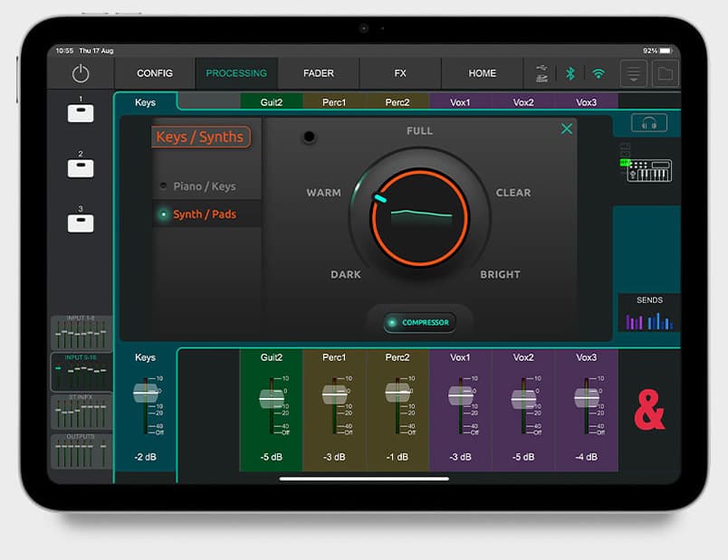Click the -3 dB Vox1 level value
This screenshot has width=728, height=560.
460,457
